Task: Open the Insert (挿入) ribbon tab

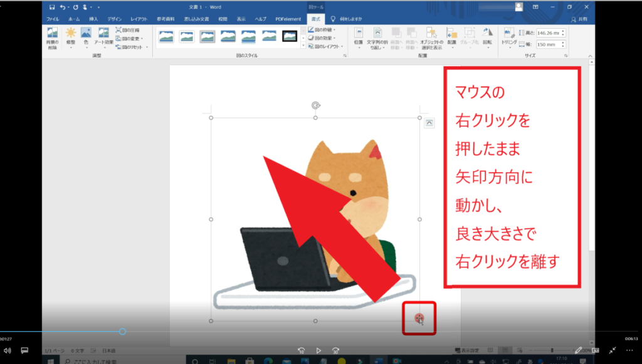Action: (x=93, y=19)
